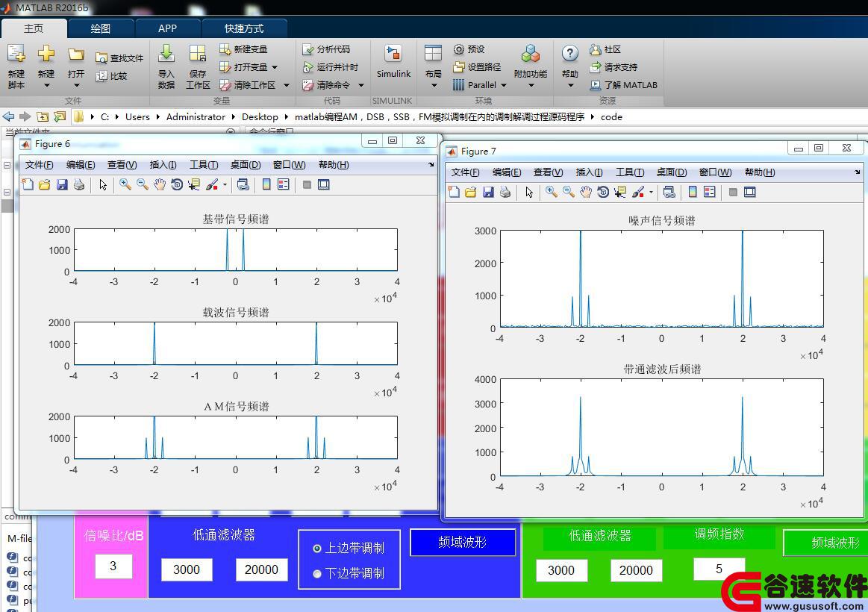Open the Add-Ons (附加功能) icon
The image size is (868, 612).
pos(531,53)
